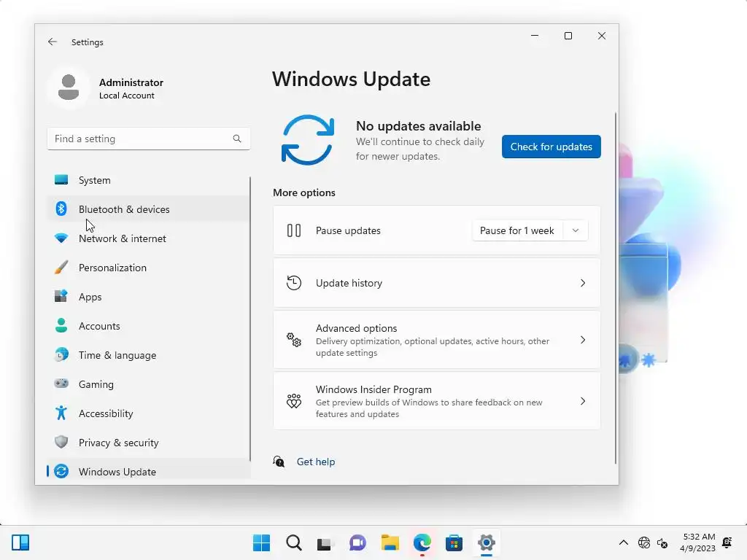Go to Accessibility settings
The image size is (747, 560).
148,413
